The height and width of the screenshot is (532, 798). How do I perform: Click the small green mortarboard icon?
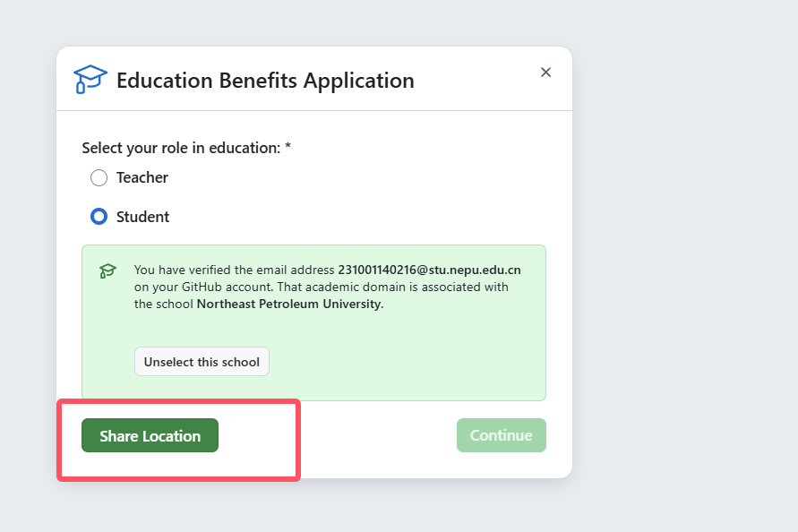107,270
